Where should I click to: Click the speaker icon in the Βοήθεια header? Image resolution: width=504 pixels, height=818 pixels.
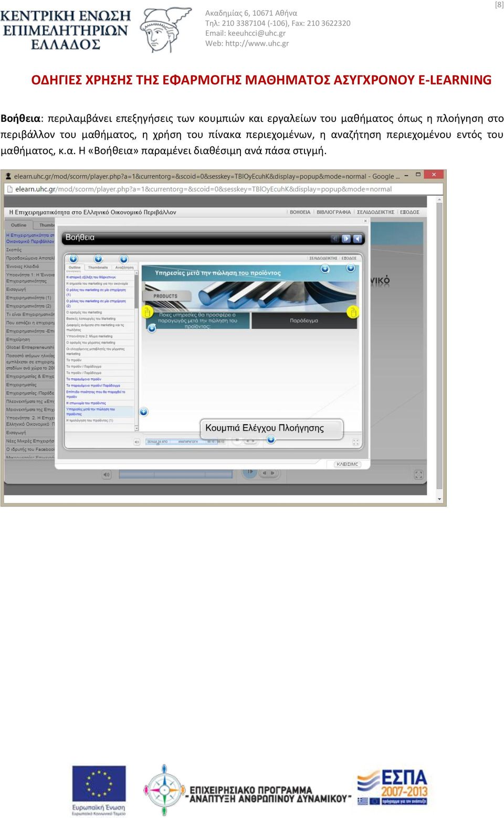coord(358,239)
